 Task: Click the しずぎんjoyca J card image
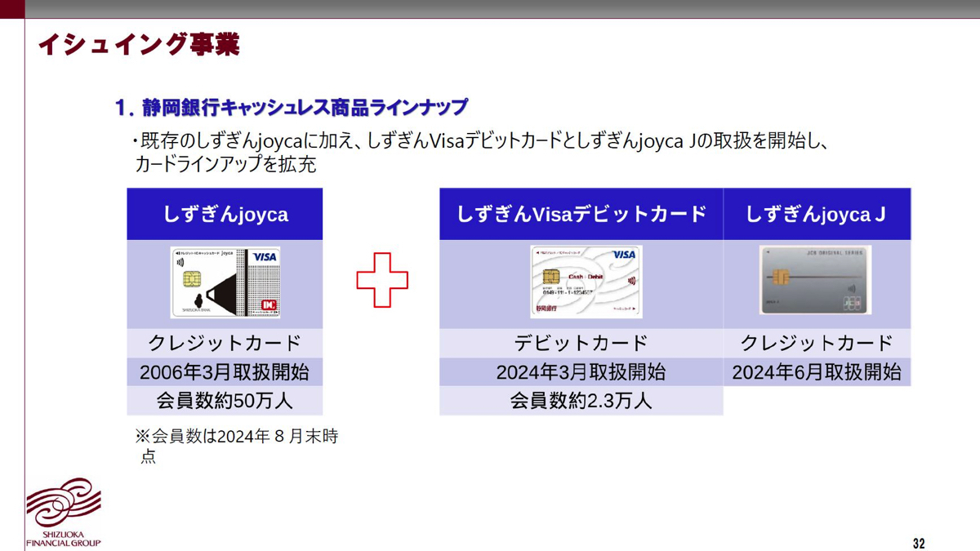click(815, 280)
